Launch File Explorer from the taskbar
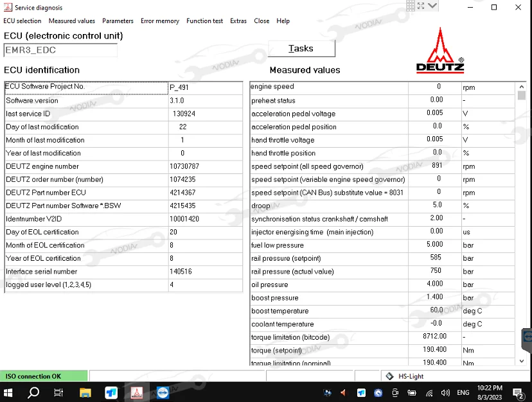The width and height of the screenshot is (532, 402). 85,392
